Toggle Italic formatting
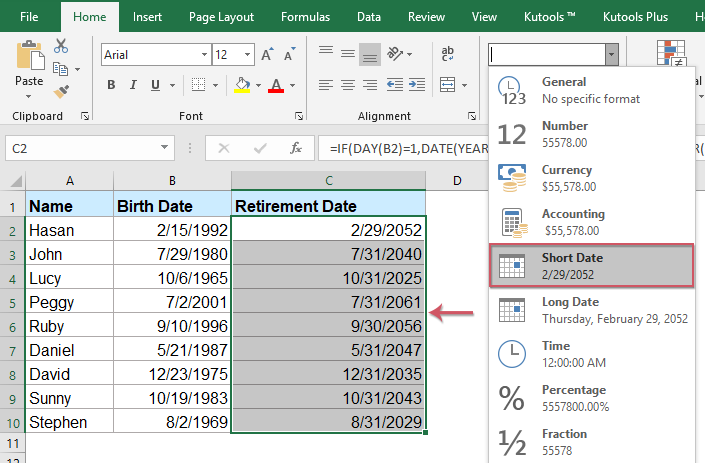Image resolution: width=705 pixels, height=463 pixels. click(133, 85)
